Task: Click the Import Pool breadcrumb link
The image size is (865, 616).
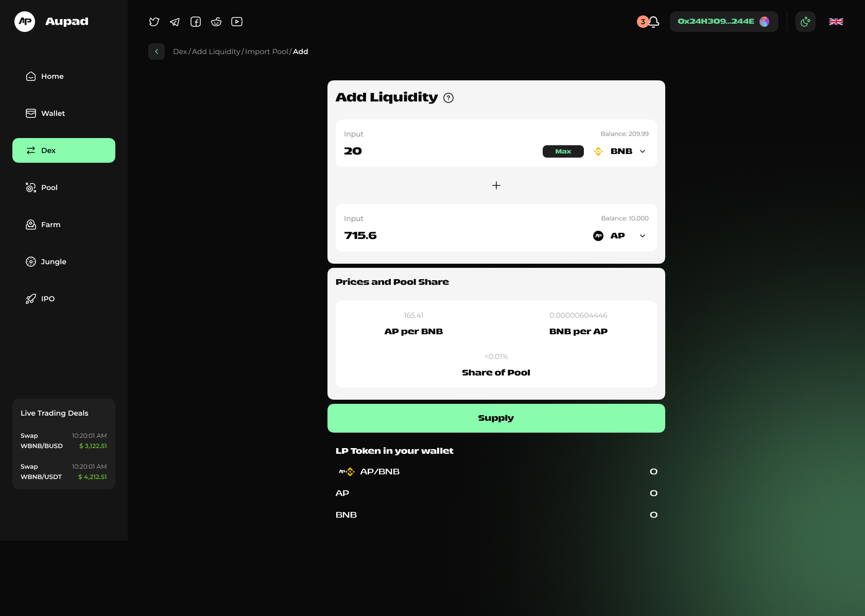Action: coord(266,52)
